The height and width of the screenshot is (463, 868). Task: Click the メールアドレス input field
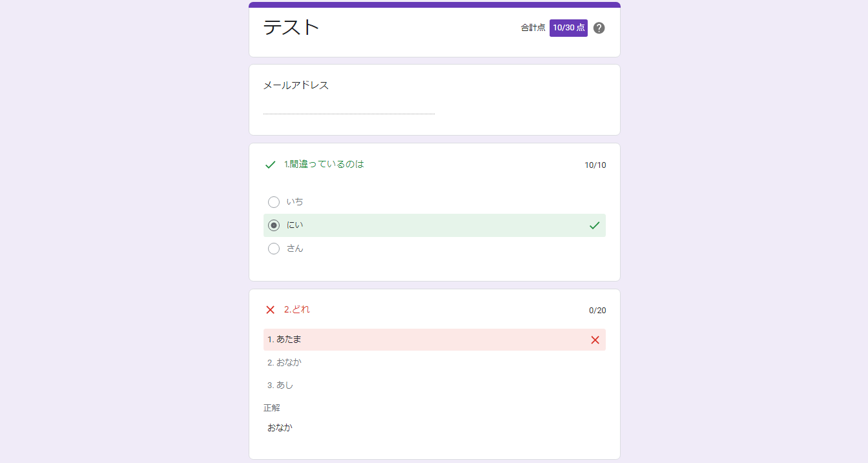(x=349, y=107)
